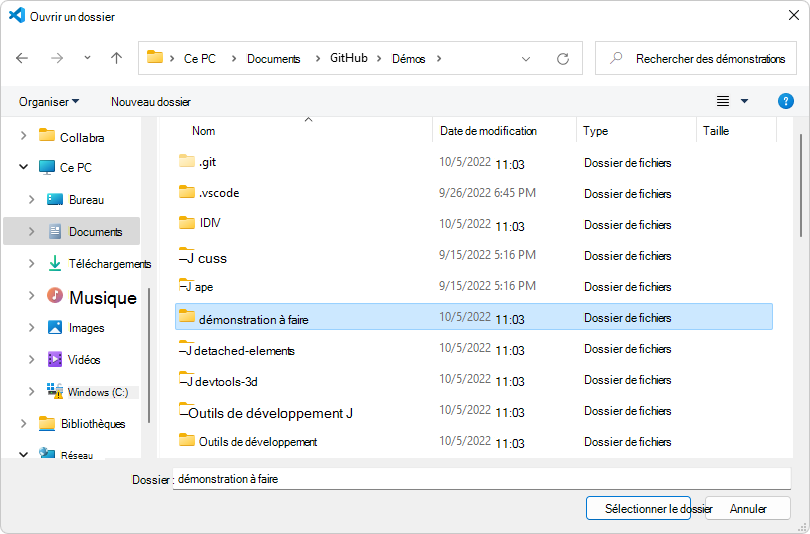The height and width of the screenshot is (534, 810).
Task: Expand the Documents tree node
Action: click(32, 231)
